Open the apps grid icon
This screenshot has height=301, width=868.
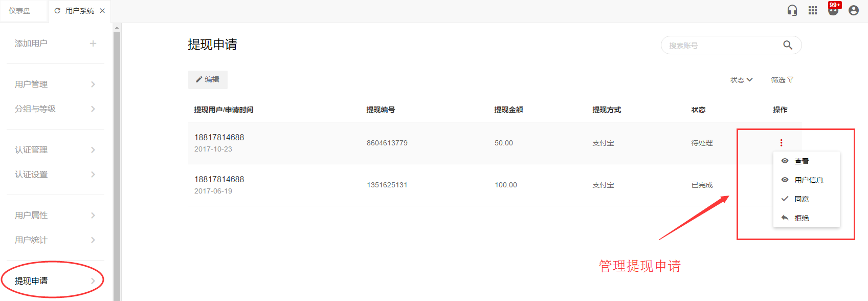813,10
